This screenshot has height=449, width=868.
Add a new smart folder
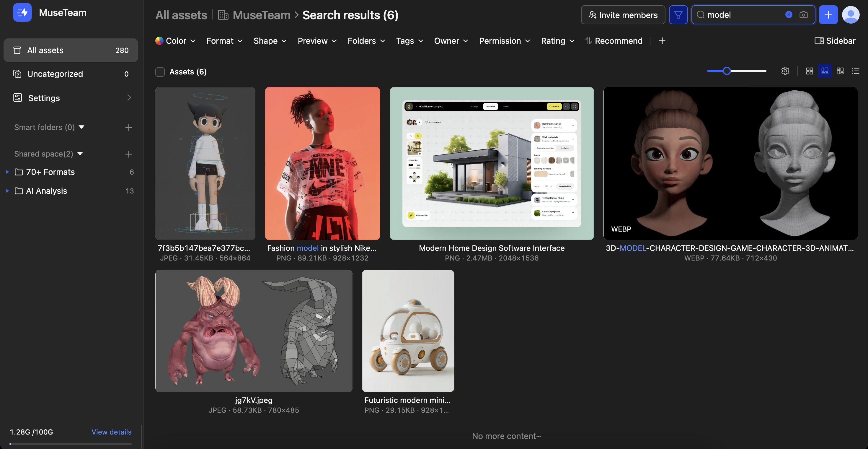point(128,127)
